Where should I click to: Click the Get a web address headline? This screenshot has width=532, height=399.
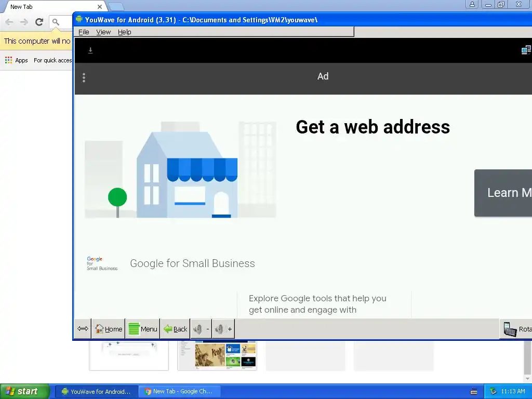(373, 127)
